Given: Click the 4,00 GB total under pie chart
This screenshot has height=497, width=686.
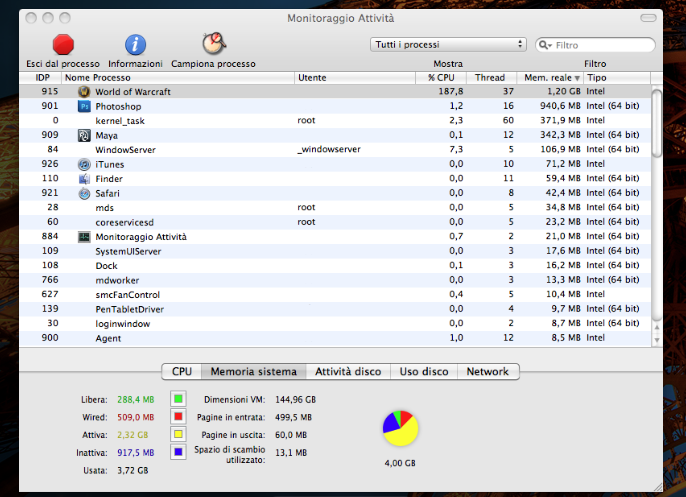Looking at the screenshot, I should (400, 463).
